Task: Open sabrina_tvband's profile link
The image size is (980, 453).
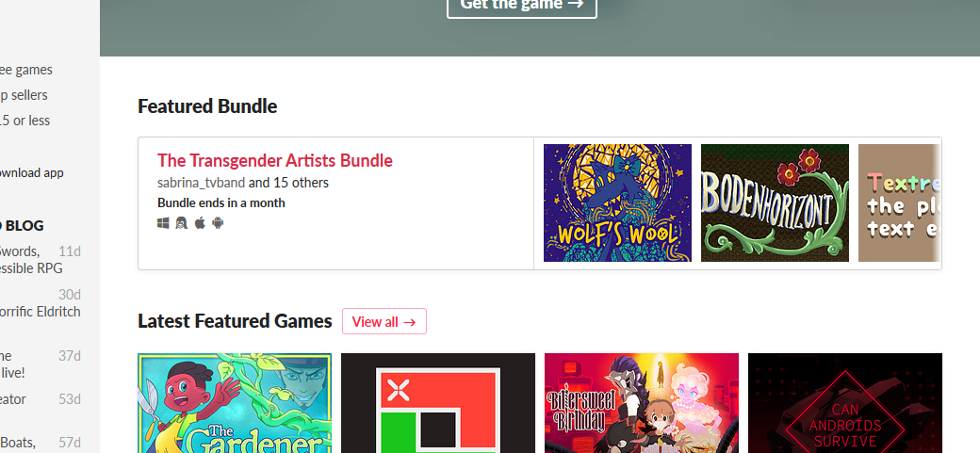Action: point(202,183)
